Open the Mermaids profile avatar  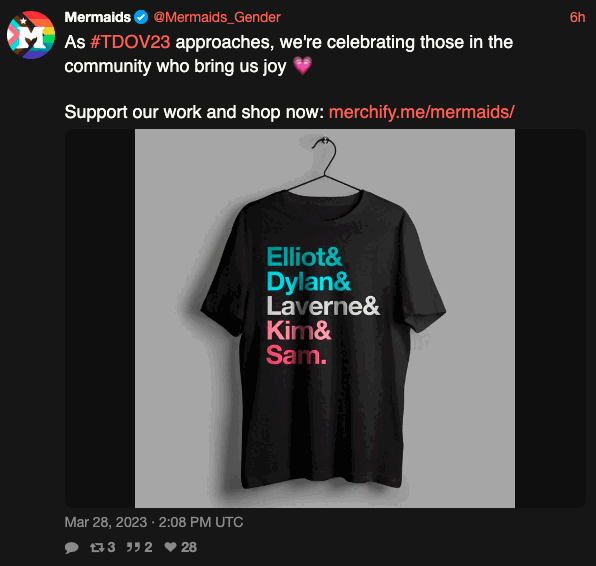tap(31, 35)
